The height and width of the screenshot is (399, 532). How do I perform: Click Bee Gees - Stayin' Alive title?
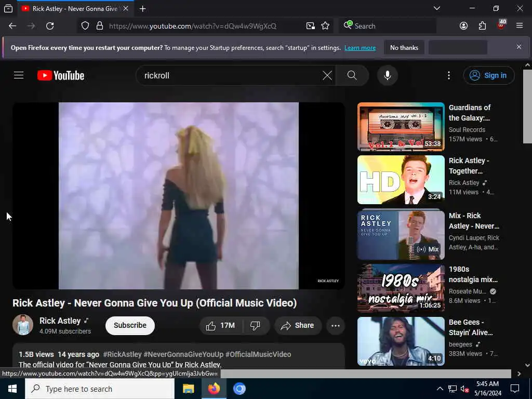pos(471,327)
